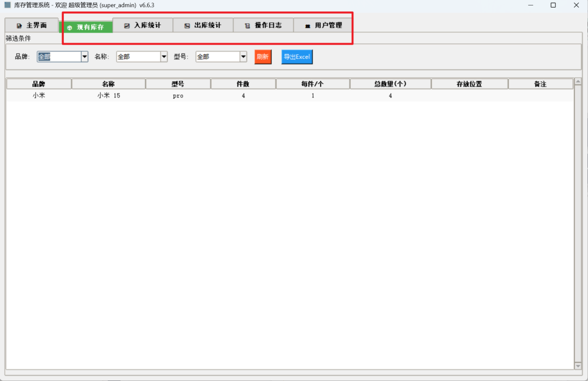Click the 导出Excel export button
This screenshot has height=381, width=588.
pos(297,57)
